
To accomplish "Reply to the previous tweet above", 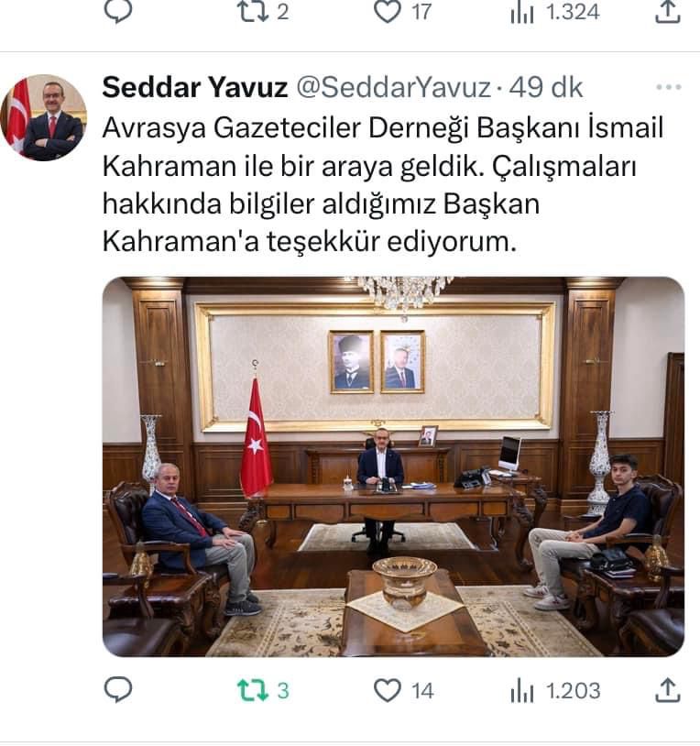I will click(x=118, y=11).
